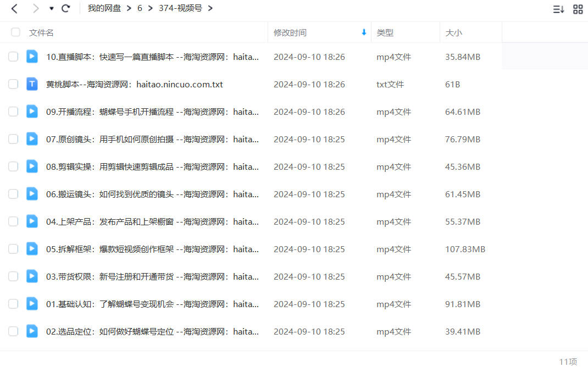The height and width of the screenshot is (367, 588).
Task: Click the video icon of 02.选品定位
Action: [x=32, y=331]
